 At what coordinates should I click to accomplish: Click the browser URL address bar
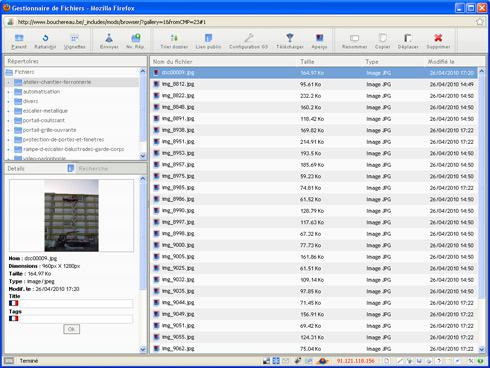pyautogui.click(x=245, y=22)
